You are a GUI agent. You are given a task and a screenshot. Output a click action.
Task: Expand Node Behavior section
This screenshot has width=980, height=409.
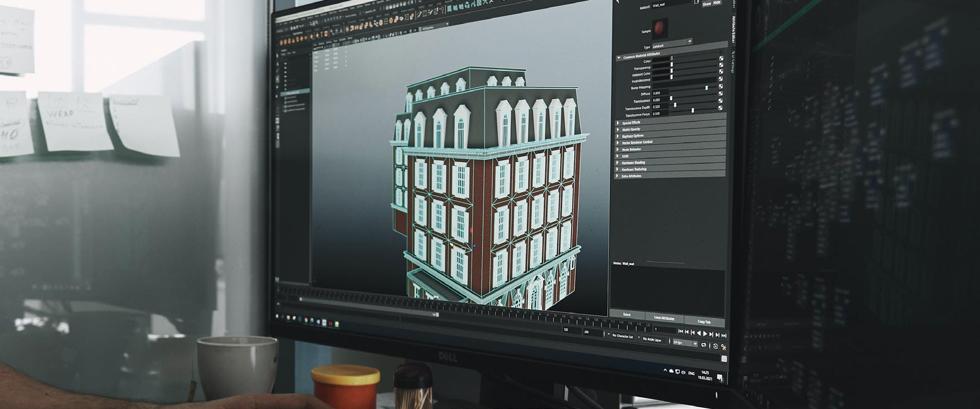tap(618, 149)
